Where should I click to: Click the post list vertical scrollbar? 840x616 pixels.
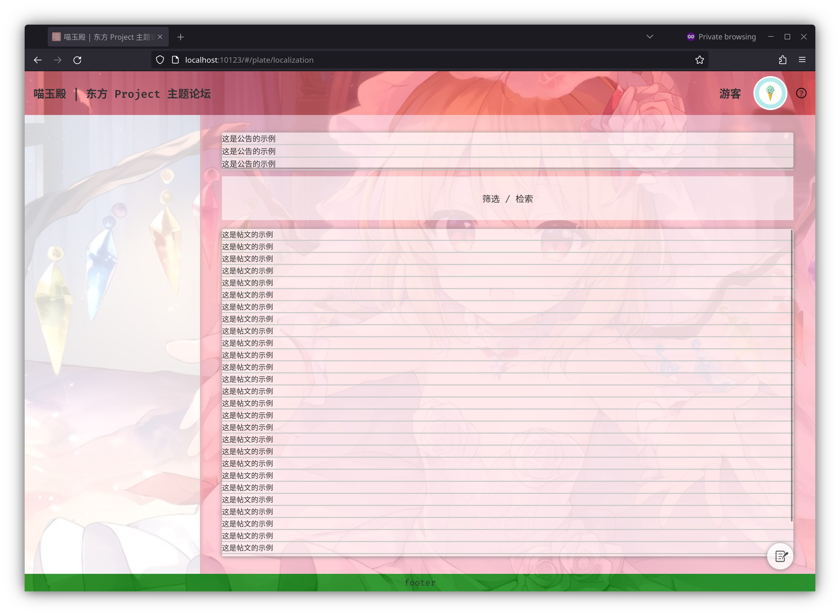point(792,373)
